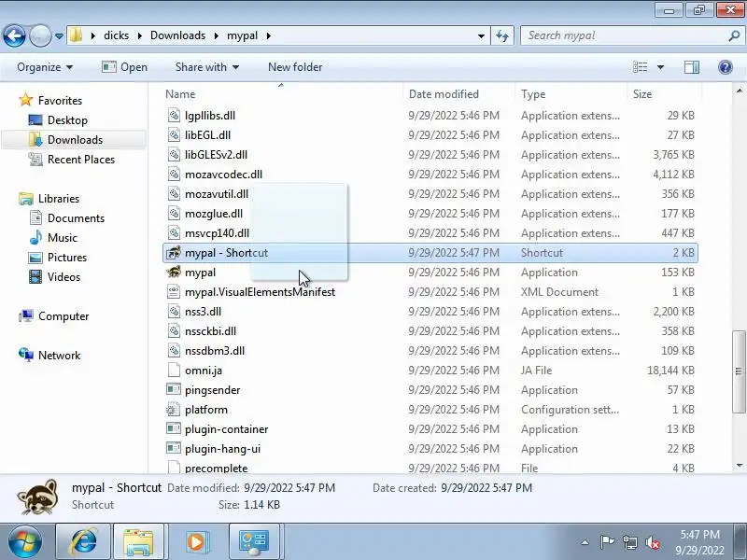Select mozavutil.dll file

coord(217,194)
